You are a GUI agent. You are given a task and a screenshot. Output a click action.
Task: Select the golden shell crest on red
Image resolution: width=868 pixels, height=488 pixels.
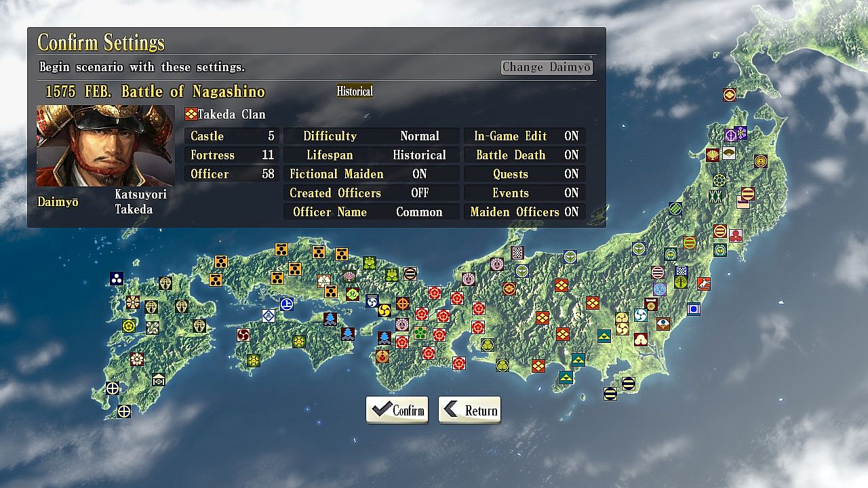[x=713, y=155]
